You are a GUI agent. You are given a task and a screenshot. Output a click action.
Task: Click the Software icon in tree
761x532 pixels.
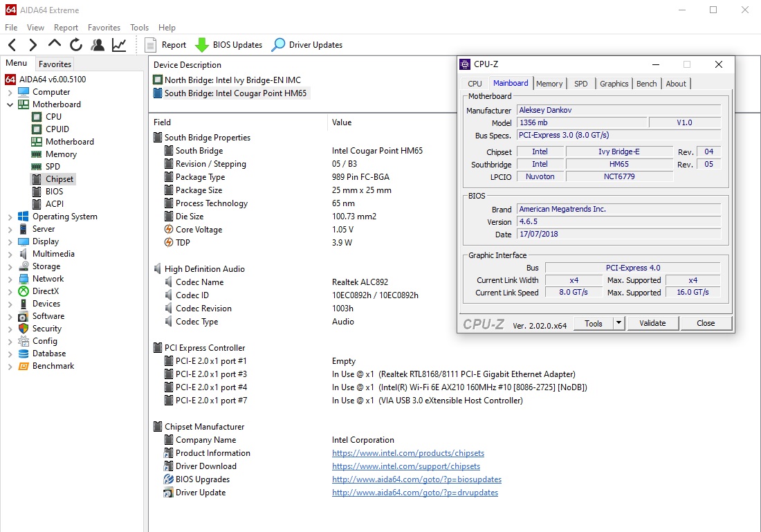point(24,316)
